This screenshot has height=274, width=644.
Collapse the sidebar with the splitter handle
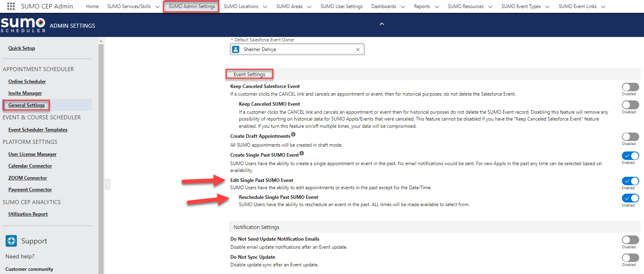[107, 184]
